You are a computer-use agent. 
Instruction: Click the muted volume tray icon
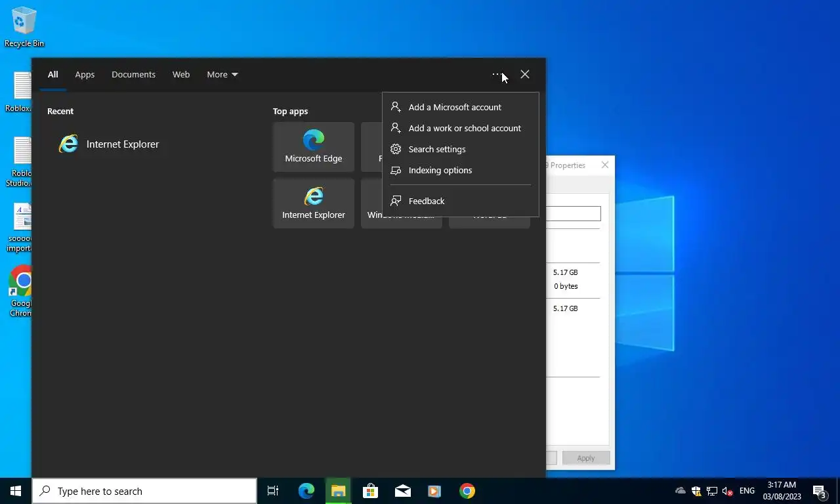pos(728,491)
